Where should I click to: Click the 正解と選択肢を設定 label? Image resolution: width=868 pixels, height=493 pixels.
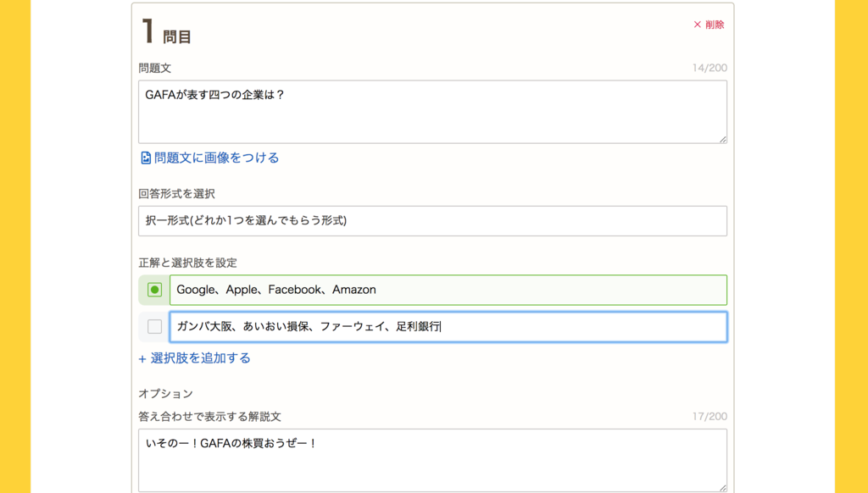pyautogui.click(x=187, y=263)
